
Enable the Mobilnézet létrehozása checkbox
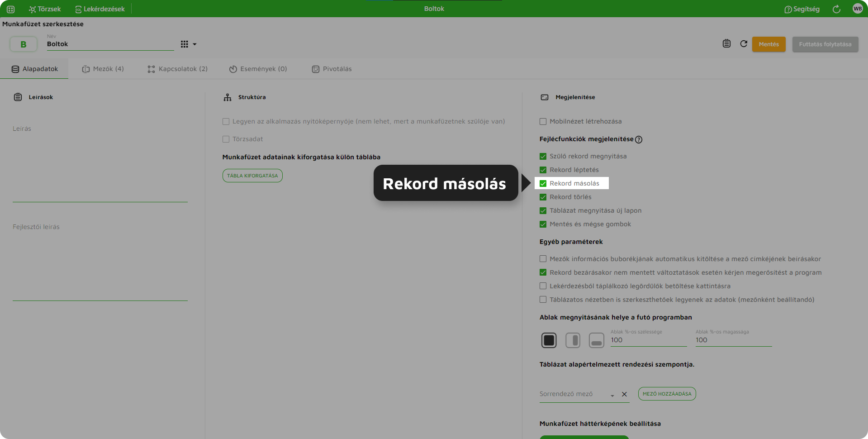tap(543, 121)
